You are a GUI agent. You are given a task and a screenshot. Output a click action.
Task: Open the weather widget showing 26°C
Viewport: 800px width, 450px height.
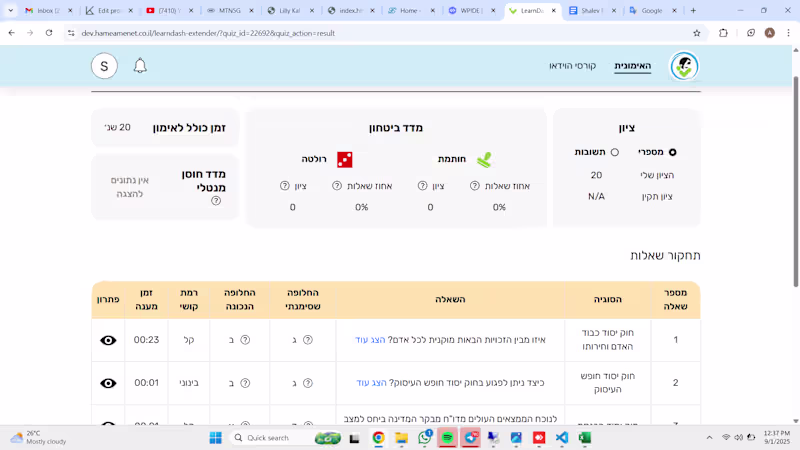click(x=38, y=437)
